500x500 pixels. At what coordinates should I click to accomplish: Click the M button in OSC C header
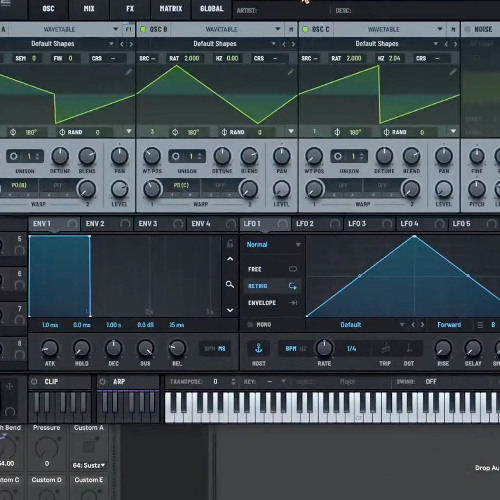click(453, 30)
